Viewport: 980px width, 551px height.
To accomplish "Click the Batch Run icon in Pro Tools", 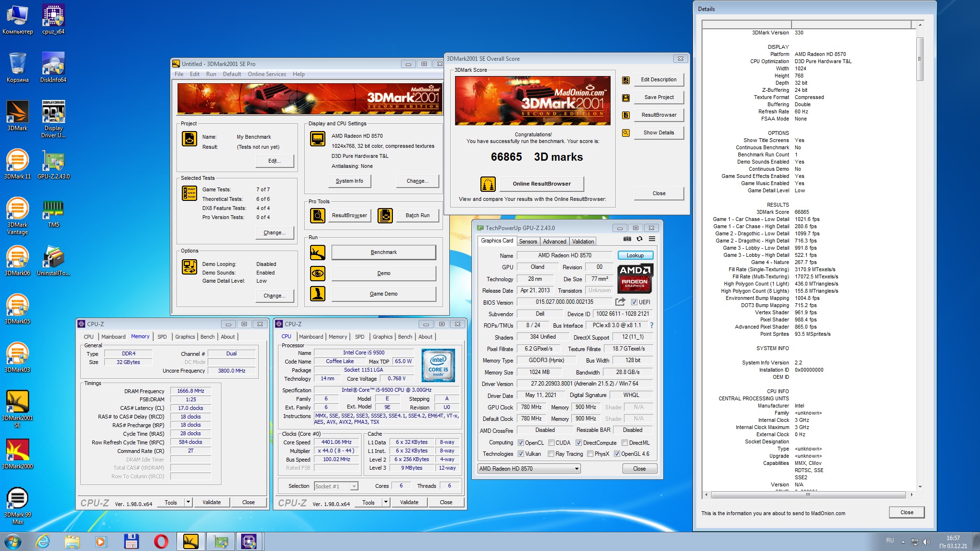I will click(385, 216).
